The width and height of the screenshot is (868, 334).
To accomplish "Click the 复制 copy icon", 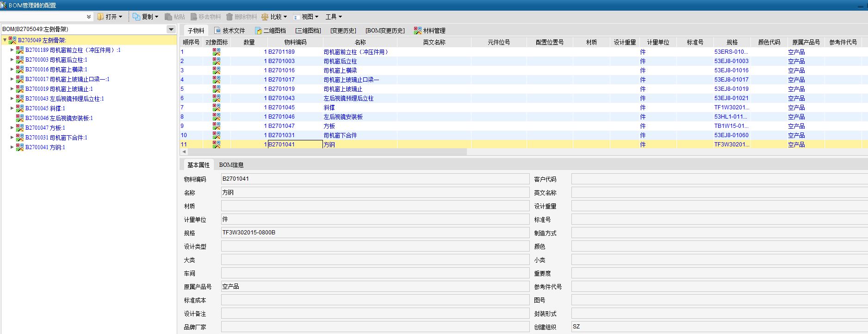I will click(136, 17).
